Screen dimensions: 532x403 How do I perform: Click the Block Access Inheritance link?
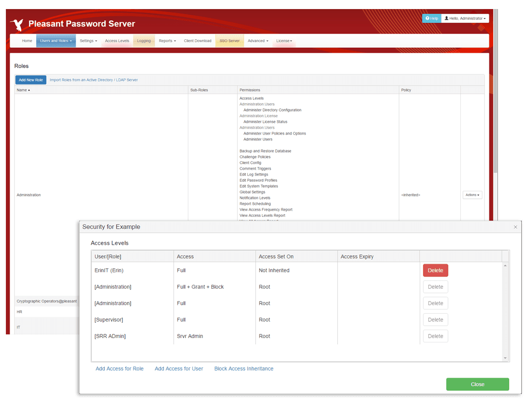pyautogui.click(x=244, y=369)
